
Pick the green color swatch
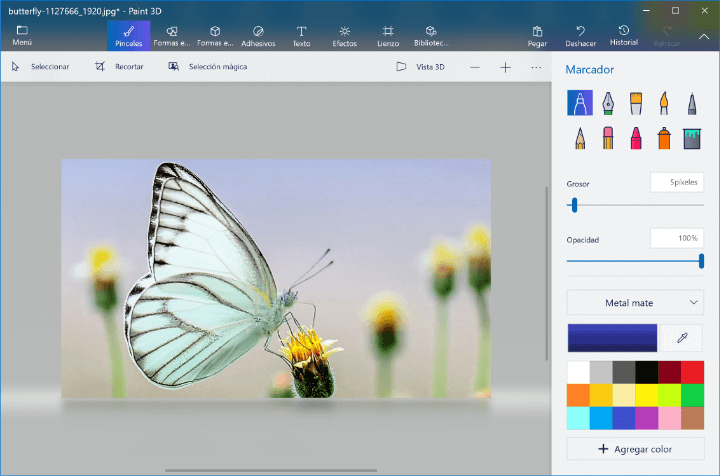pos(692,395)
